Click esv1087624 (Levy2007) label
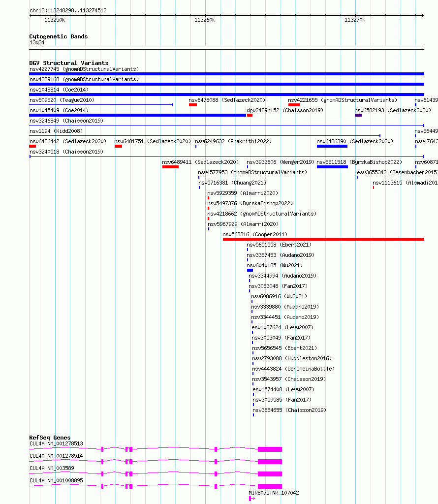438x504 pixels. pyautogui.click(x=282, y=327)
